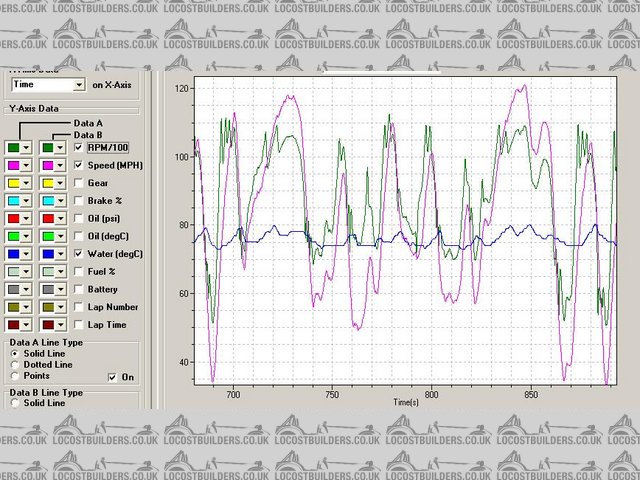Open Data A color dropdown for RPM/100
The image size is (640, 480).
[27, 147]
